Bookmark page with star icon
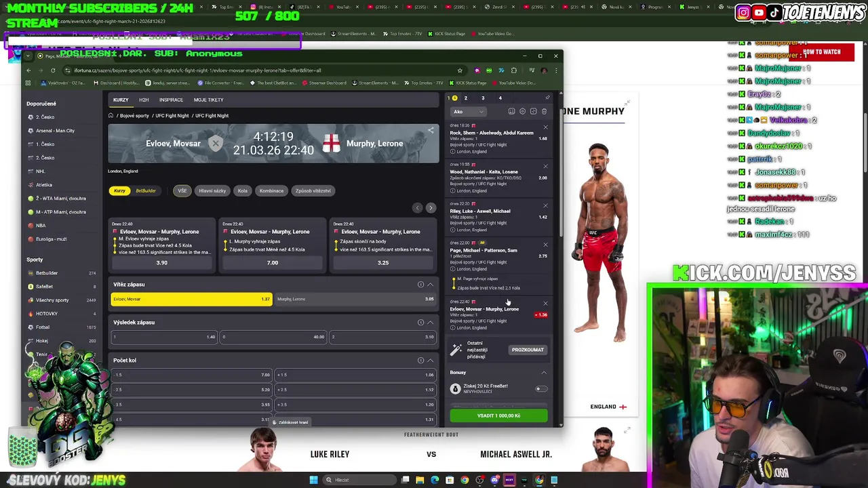868x488 pixels. 460,70
